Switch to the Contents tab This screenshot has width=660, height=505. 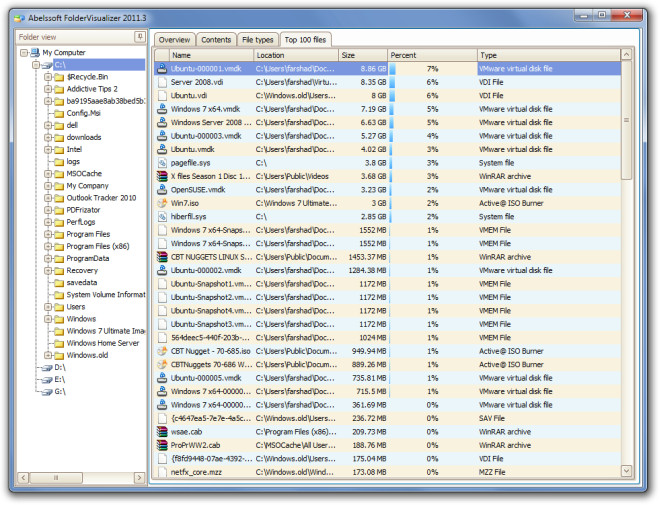(x=216, y=40)
